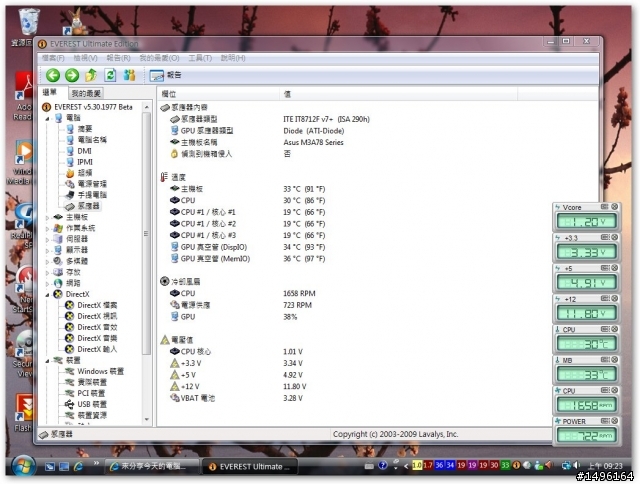Screen dimensions: 640x484
Task: Click the ITE IT8712F sensor type value
Action: pyautogui.click(x=327, y=119)
